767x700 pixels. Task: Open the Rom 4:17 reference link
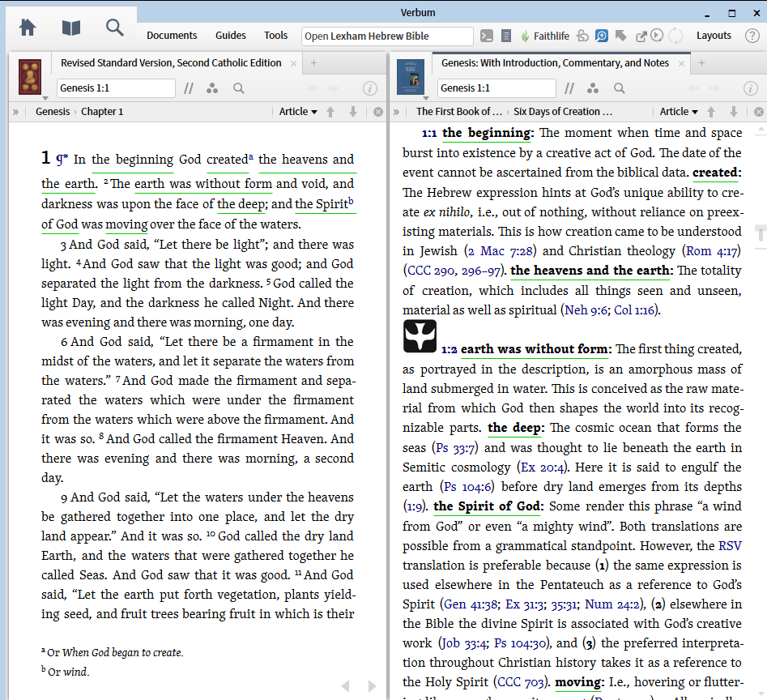pos(712,251)
